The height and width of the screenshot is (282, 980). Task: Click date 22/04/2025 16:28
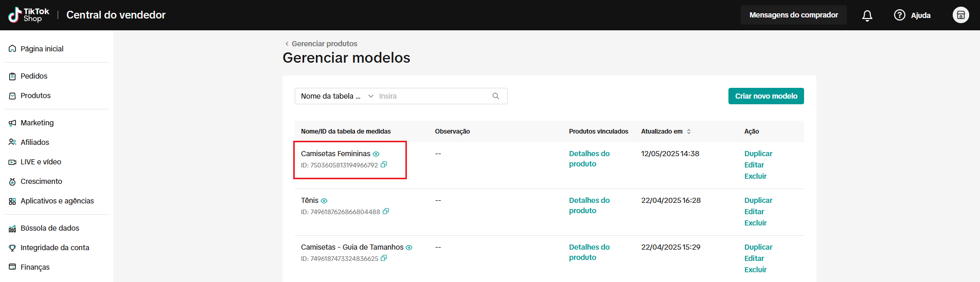point(671,200)
